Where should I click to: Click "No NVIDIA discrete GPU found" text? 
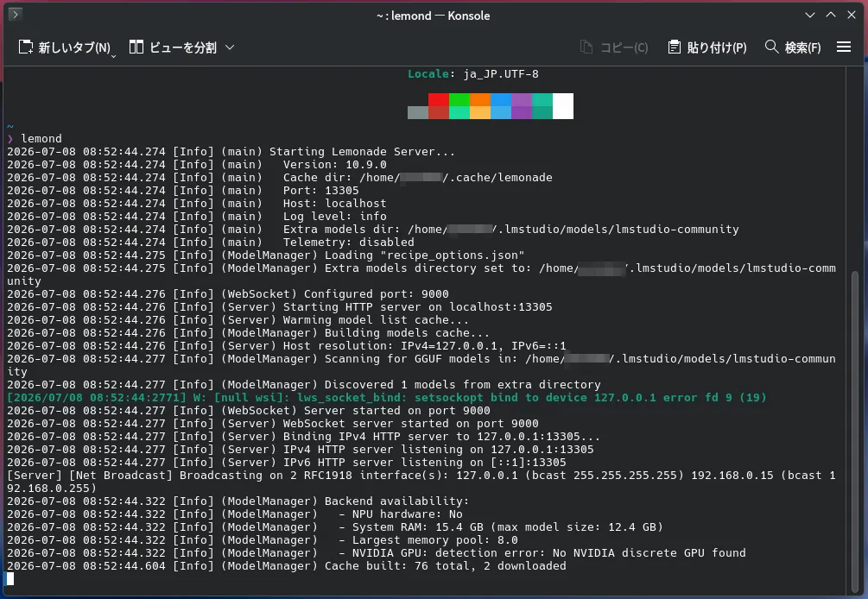(649, 553)
